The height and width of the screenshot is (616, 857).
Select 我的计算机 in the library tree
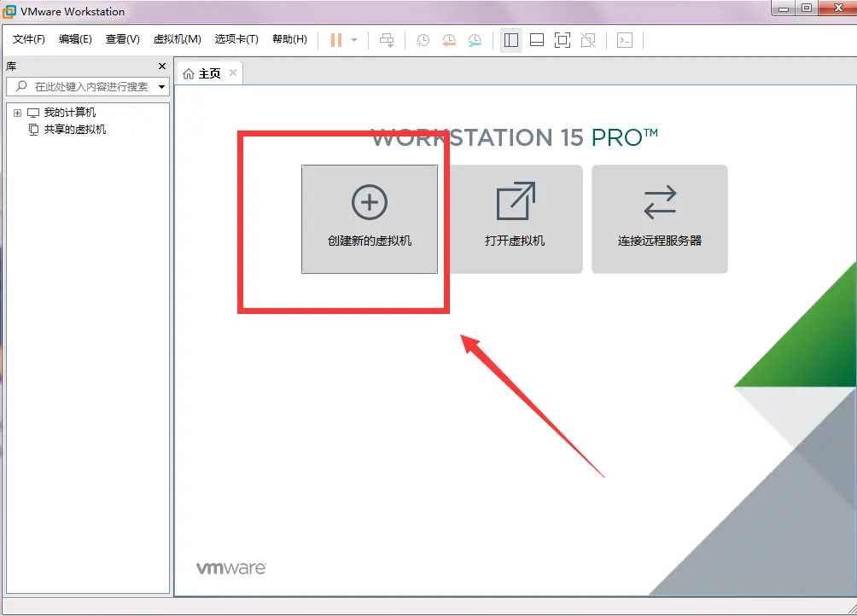pos(69,113)
